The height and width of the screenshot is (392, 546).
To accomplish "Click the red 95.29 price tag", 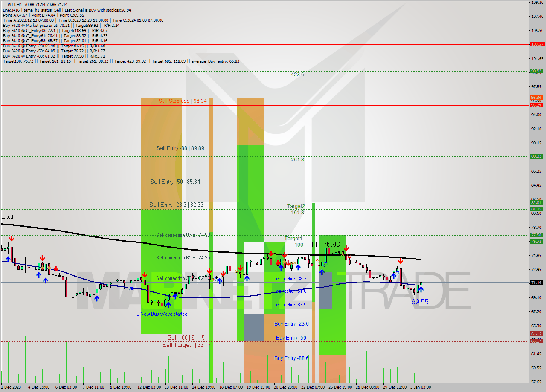I will tap(536, 105).
